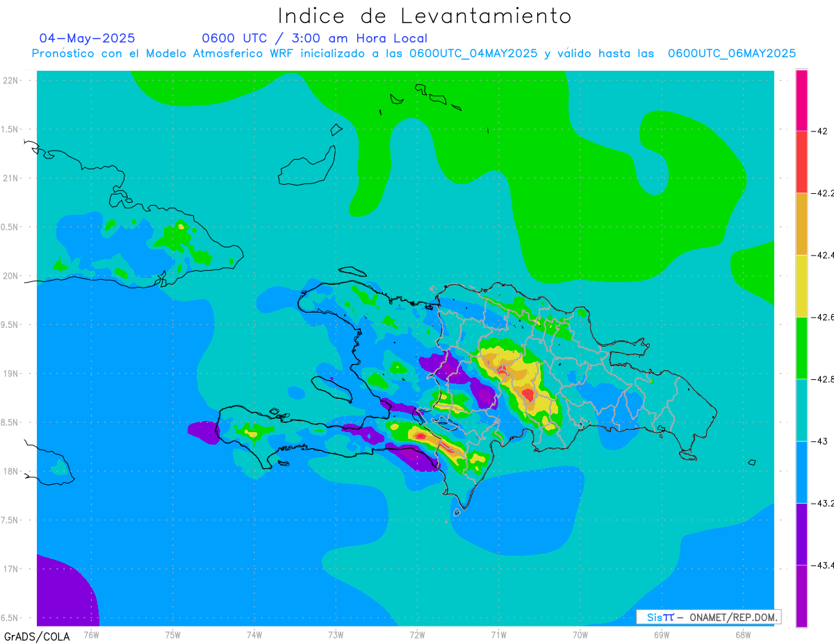This screenshot has height=644, width=834.
Task: Click the red legend swatch above -42.2
Action: 801,162
